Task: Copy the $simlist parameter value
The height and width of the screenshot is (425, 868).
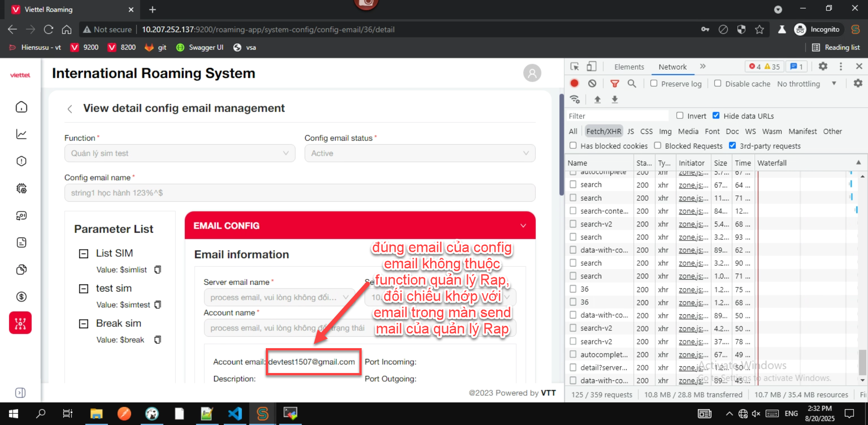Action: pyautogui.click(x=158, y=270)
